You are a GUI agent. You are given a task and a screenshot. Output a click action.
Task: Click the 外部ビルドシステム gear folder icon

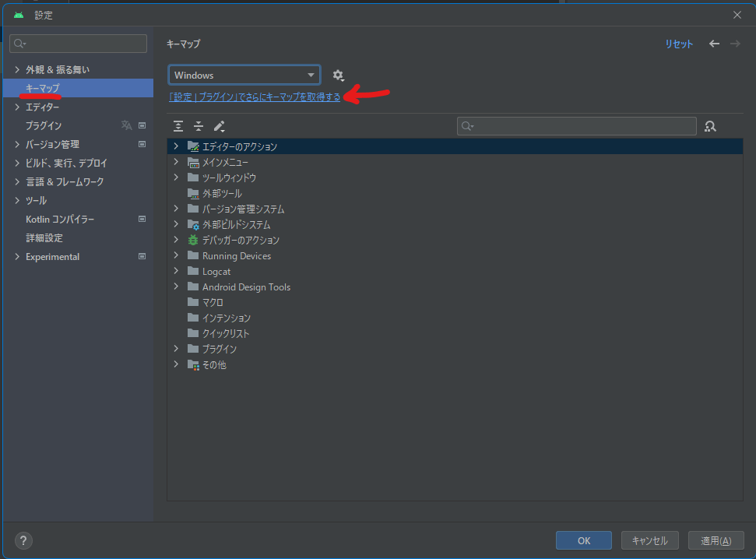tap(193, 225)
